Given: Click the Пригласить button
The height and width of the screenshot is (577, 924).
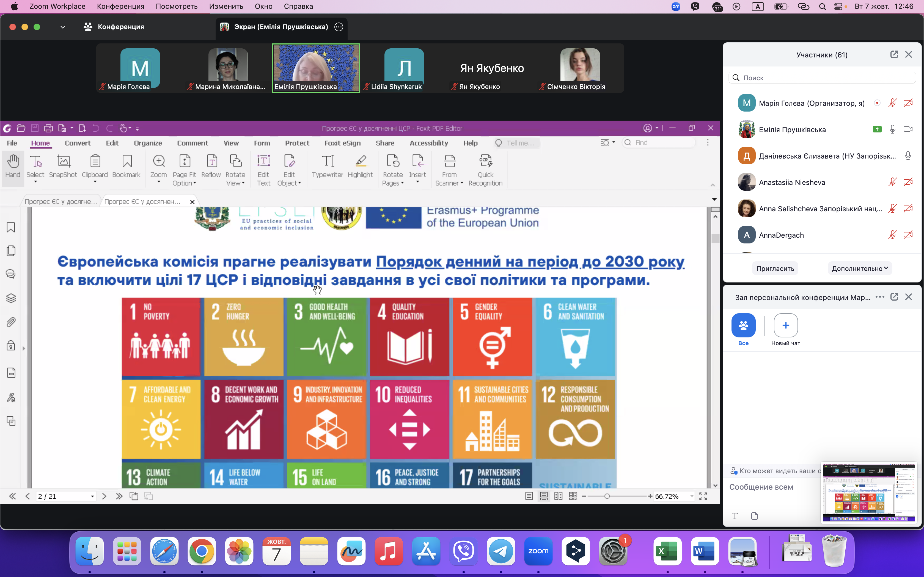Looking at the screenshot, I should click(775, 268).
